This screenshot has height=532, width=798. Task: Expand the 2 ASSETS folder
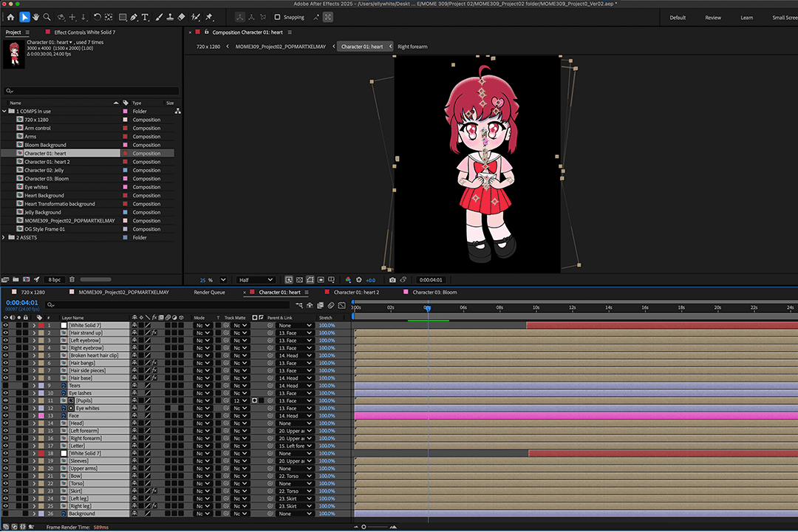point(5,238)
